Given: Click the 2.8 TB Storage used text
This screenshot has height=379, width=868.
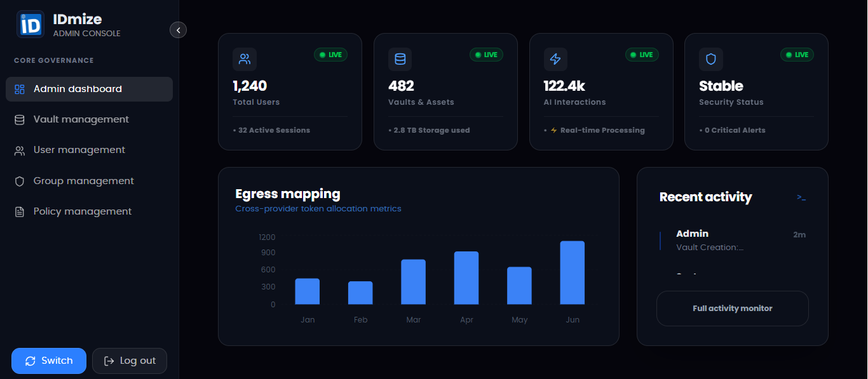Looking at the screenshot, I should 432,130.
